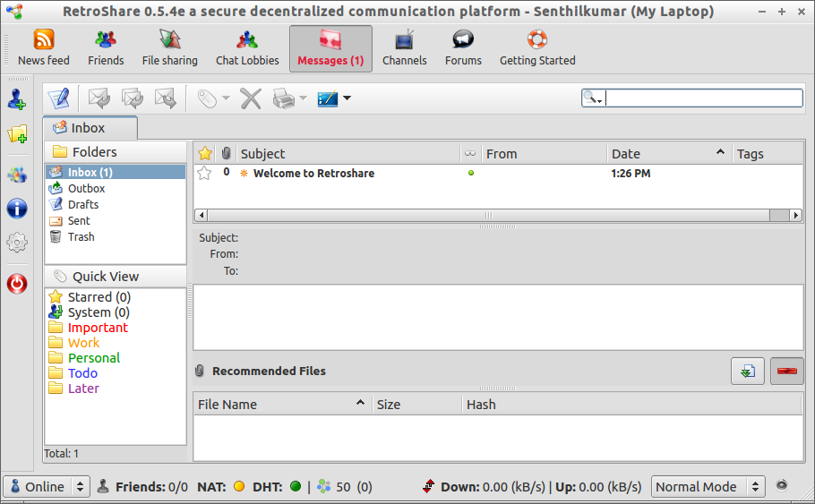The height and width of the screenshot is (504, 815).
Task: Click the red Quit power icon
Action: point(17,284)
